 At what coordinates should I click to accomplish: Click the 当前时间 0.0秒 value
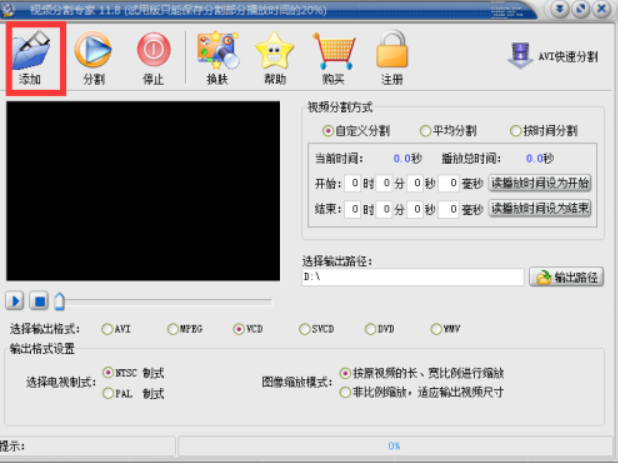click(x=408, y=159)
